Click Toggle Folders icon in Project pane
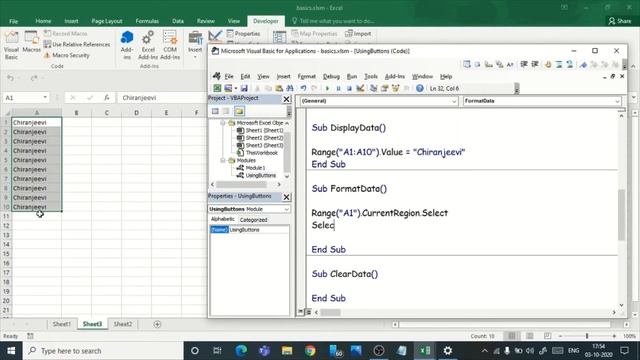Screen dimensions: 640x360 tap(239, 111)
